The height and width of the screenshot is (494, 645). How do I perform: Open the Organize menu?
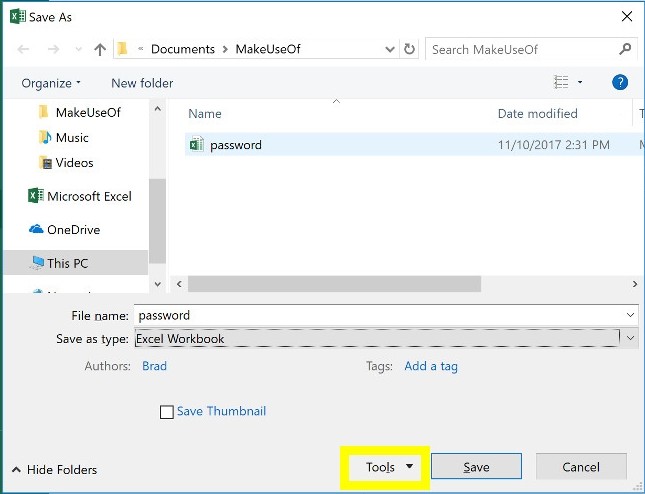[51, 83]
